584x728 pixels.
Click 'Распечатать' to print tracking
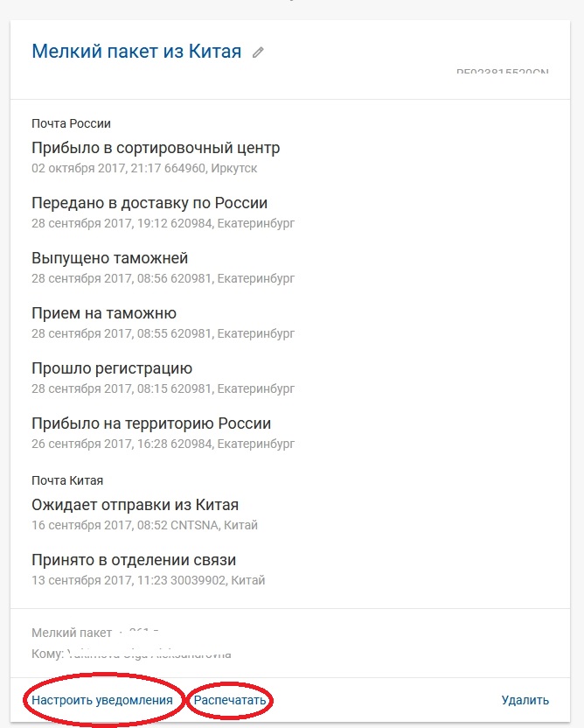coord(230,700)
